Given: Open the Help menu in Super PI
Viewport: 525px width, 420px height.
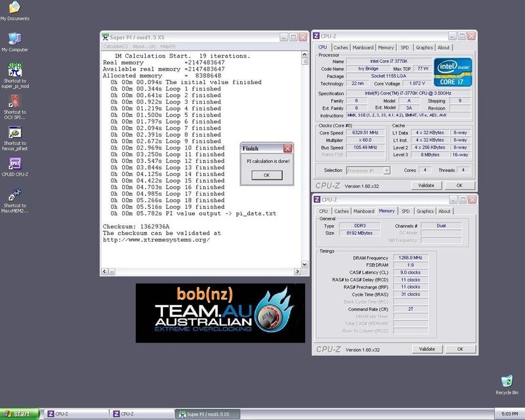Looking at the screenshot, I should 167,47.
